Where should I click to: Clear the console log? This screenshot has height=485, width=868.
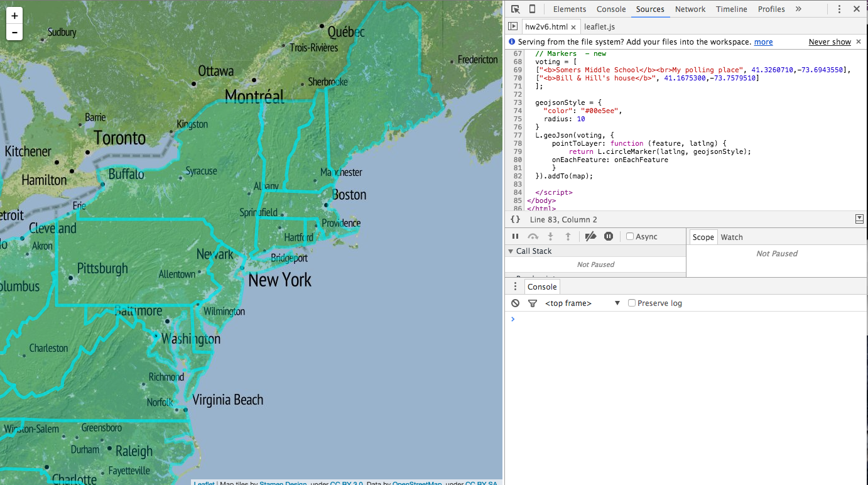point(515,303)
